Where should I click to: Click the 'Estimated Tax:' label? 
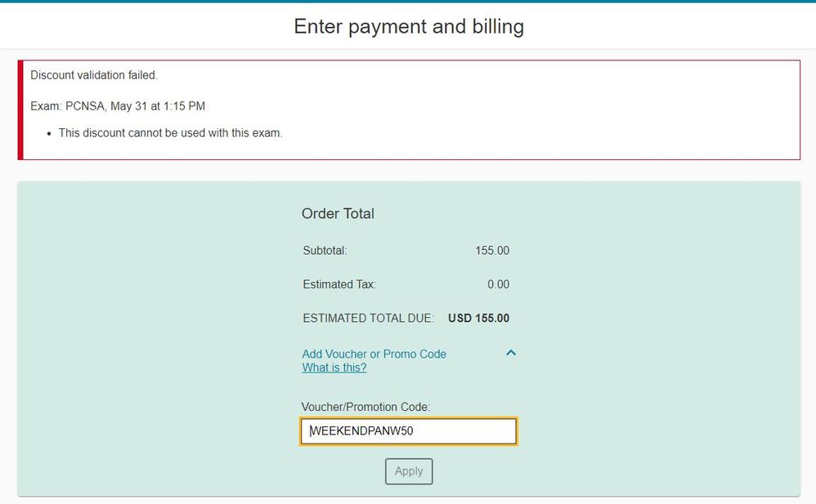point(339,284)
